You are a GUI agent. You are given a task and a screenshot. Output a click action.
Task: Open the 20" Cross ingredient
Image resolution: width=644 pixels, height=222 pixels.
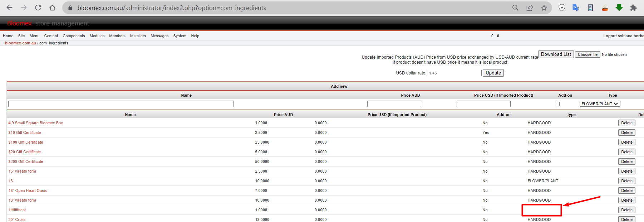click(17, 219)
